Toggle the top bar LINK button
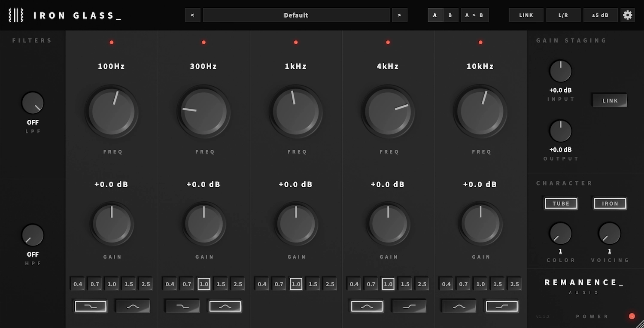644x328 pixels. [x=526, y=15]
